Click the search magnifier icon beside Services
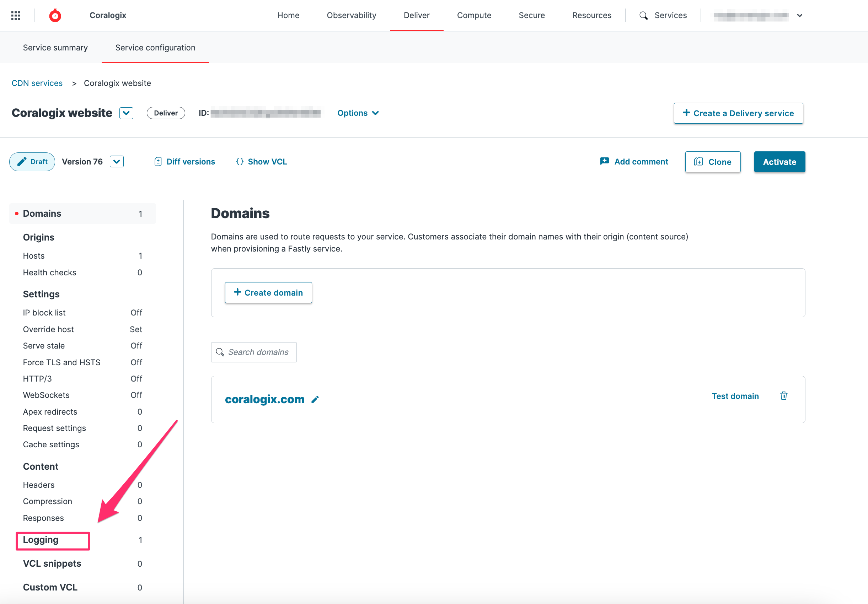 point(643,16)
